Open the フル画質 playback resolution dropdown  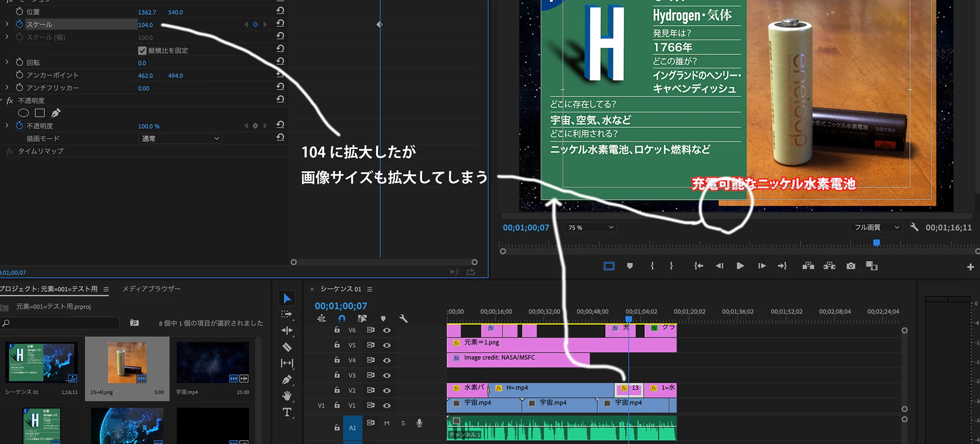pos(877,227)
